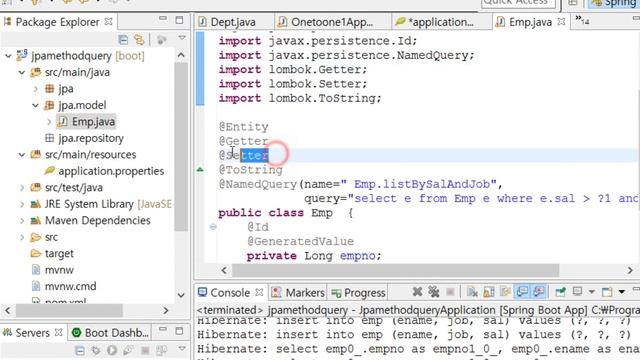Pin the Console view
The width and height of the screenshot is (640, 360).
(560, 292)
